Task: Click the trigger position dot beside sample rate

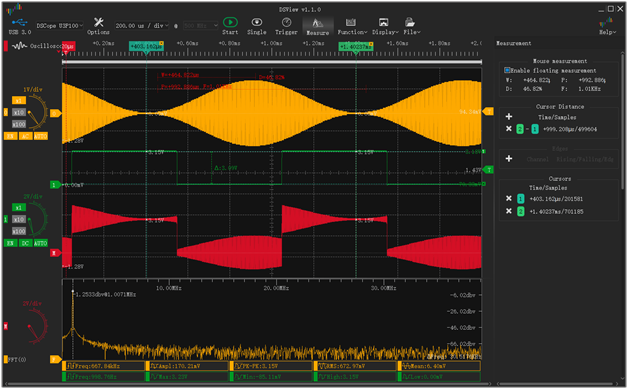Action: click(176, 26)
